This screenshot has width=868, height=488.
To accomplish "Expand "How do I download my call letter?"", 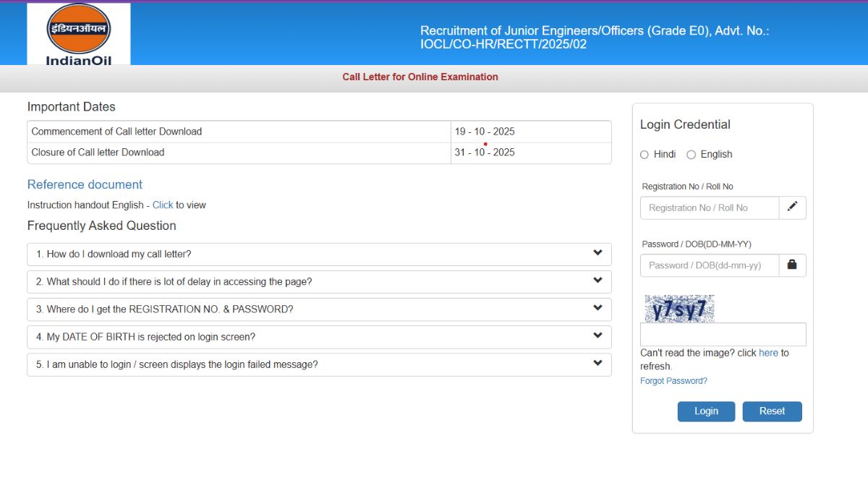I will point(319,254).
